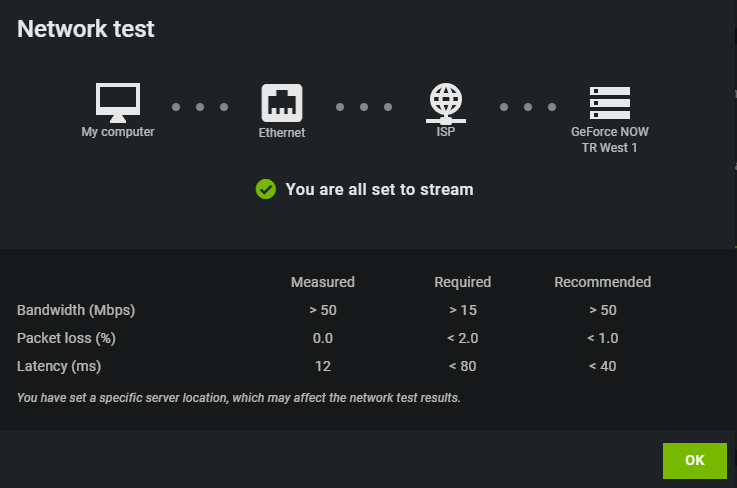The height and width of the screenshot is (488, 737).
Task: Select the Bandwidth (Mbps) row label
Action: click(76, 310)
